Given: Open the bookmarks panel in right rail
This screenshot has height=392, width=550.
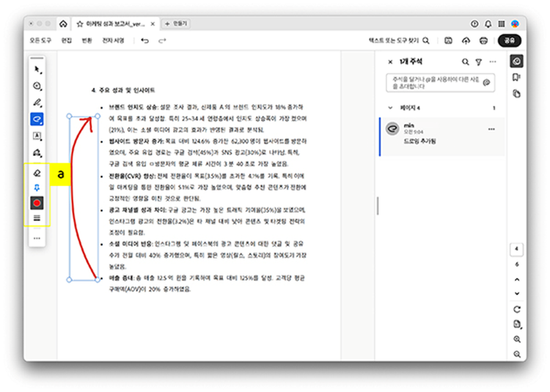Looking at the screenshot, I should click(516, 78).
